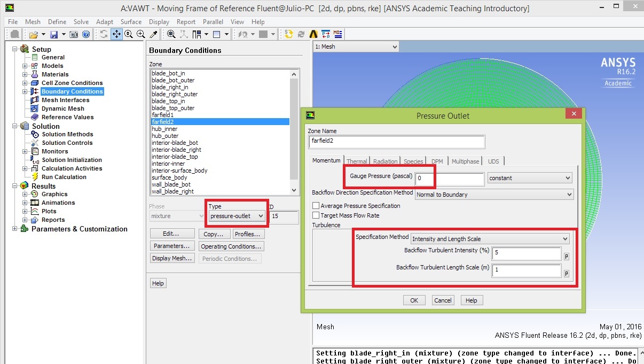Click the Display Mesh... button
The image size is (644, 364).
172,258
